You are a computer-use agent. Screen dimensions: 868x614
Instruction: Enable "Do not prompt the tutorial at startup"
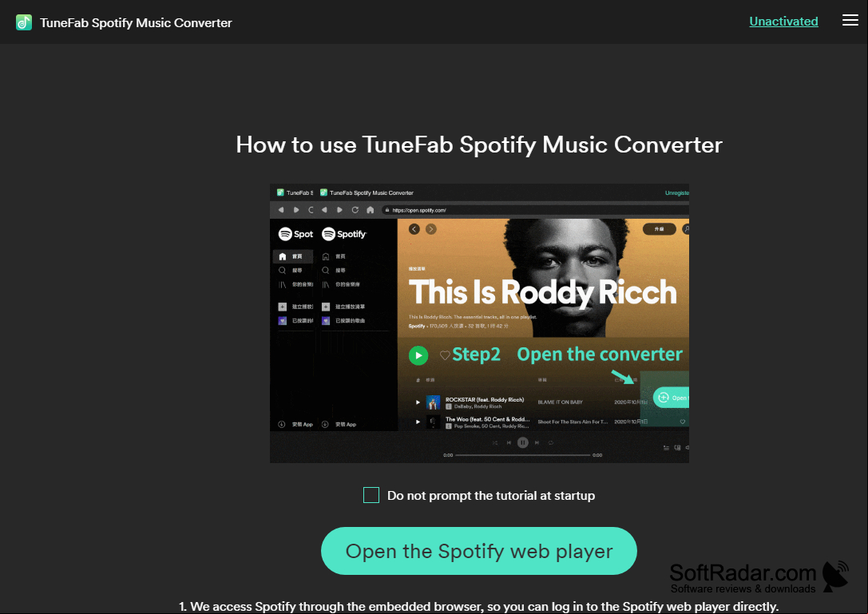[371, 495]
